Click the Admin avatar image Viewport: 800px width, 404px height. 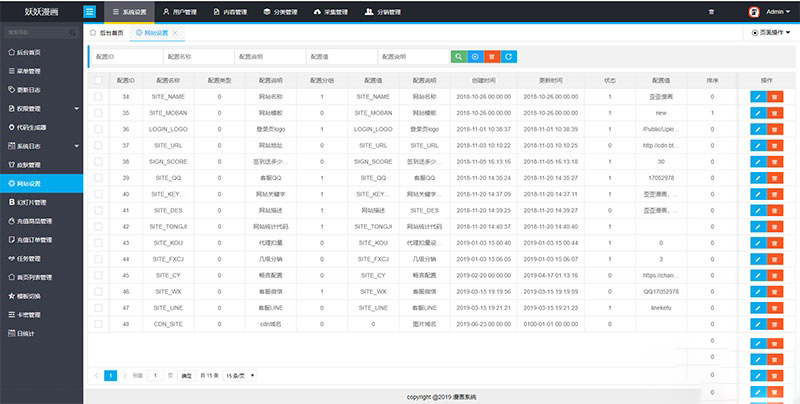click(754, 12)
